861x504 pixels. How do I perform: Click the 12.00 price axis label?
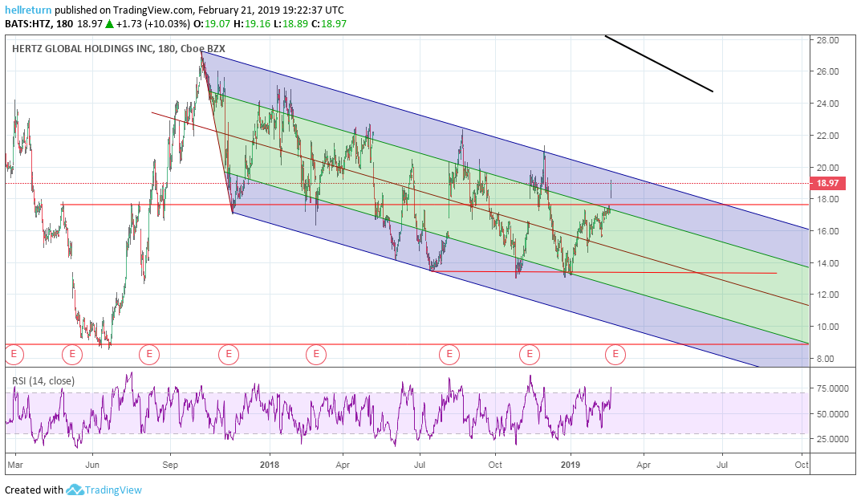pyautogui.click(x=827, y=295)
